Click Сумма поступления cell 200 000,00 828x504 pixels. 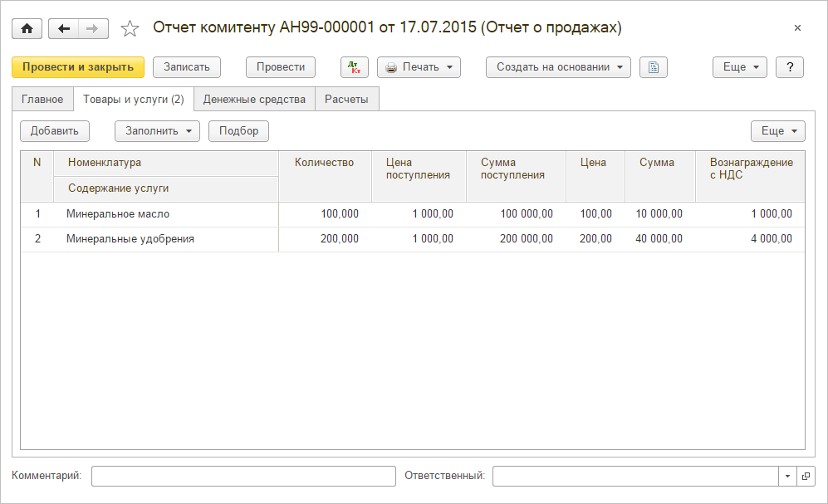point(516,239)
